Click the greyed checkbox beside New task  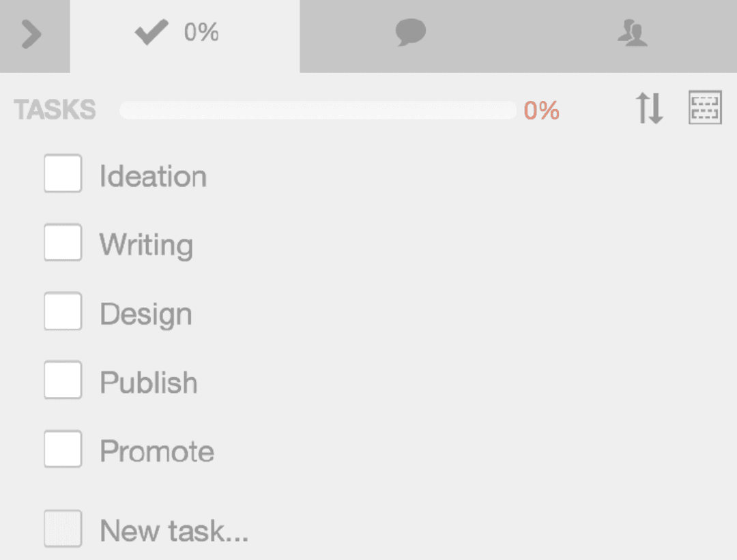pyautogui.click(x=63, y=529)
